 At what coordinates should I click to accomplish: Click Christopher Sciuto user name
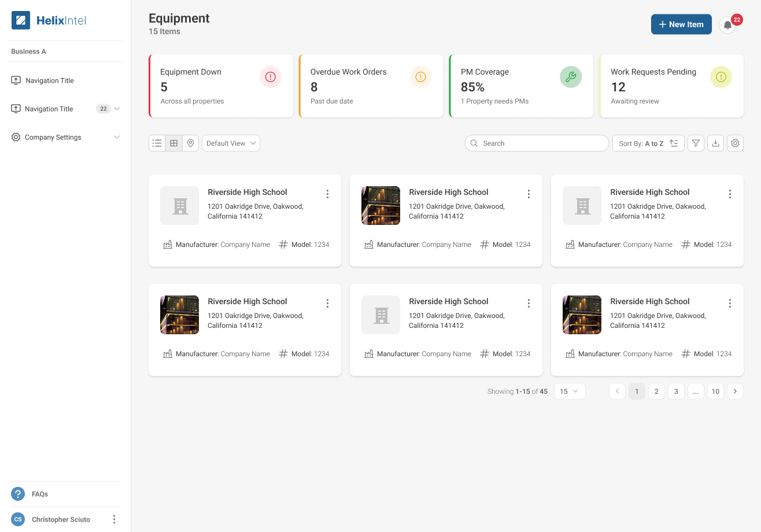(61, 520)
